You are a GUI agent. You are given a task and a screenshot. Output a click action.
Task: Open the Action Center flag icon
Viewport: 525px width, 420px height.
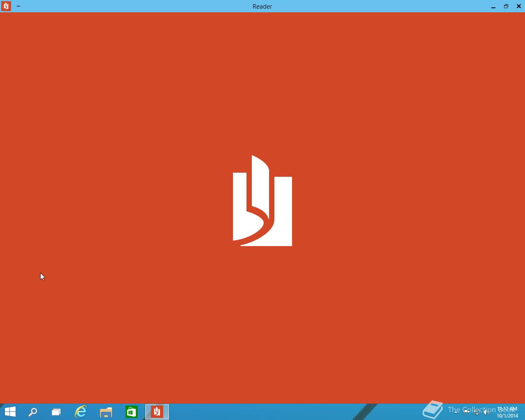tap(466, 412)
